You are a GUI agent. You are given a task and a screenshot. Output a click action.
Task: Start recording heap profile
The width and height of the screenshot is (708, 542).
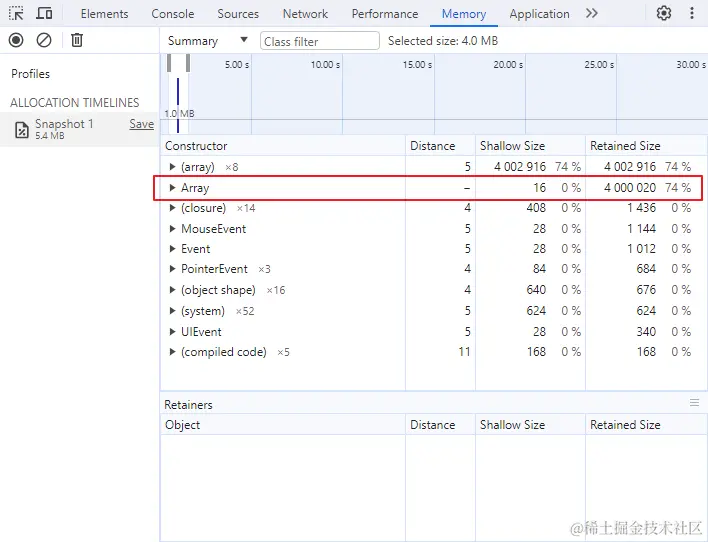16,40
